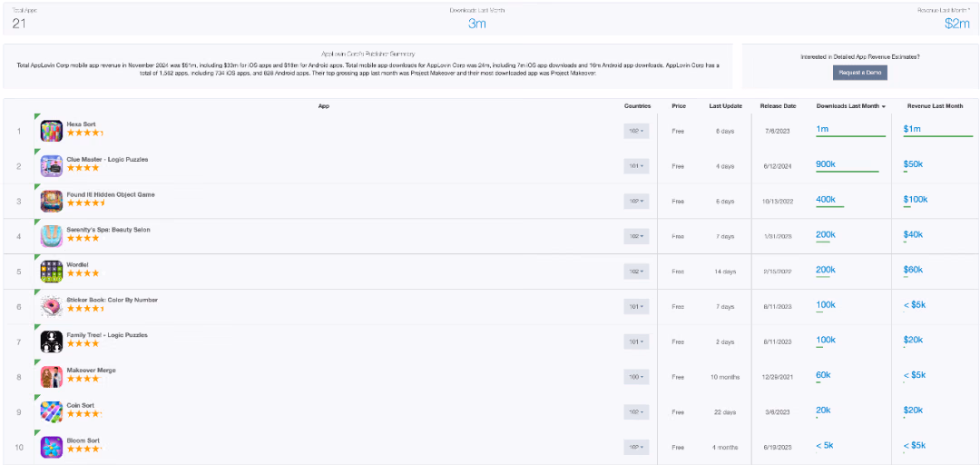Image resolution: width=980 pixels, height=465 pixels.
Task: Expand countries dropdown for Sticker Book
Action: (x=636, y=307)
